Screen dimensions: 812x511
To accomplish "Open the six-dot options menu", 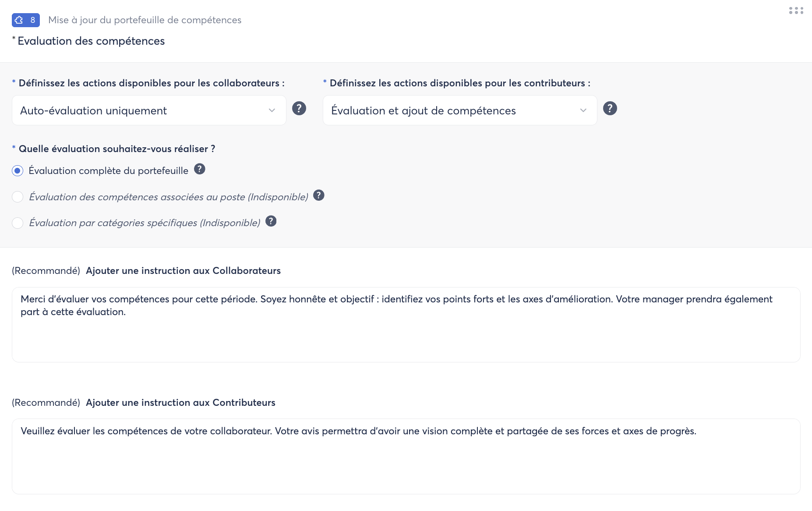I will 796,11.
